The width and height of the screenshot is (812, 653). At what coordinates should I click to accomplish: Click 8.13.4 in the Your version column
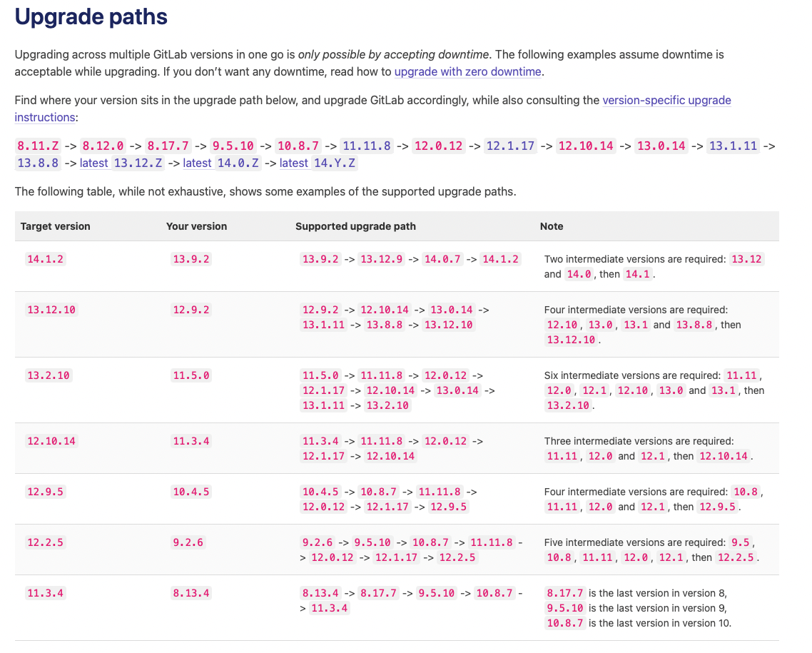click(x=191, y=594)
